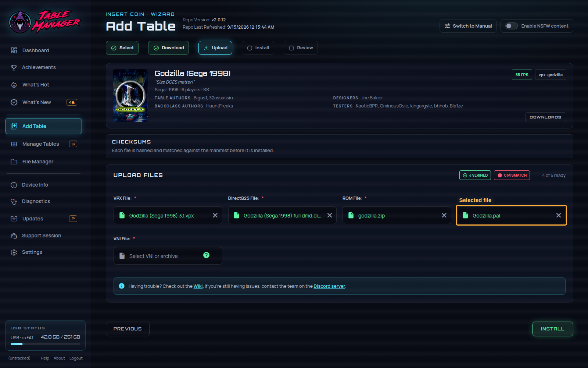The width and height of the screenshot is (588, 368).
Task: Click the Switch to Manual button
Action: (468, 26)
